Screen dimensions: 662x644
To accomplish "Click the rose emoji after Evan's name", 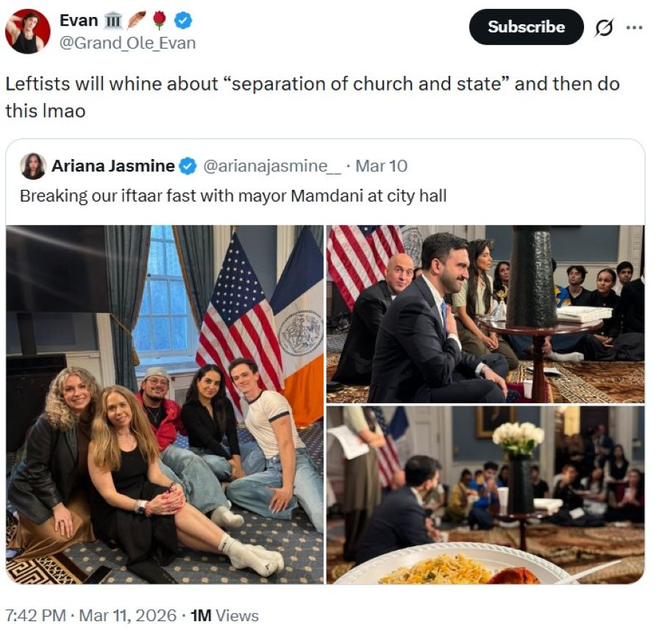I will [160, 21].
